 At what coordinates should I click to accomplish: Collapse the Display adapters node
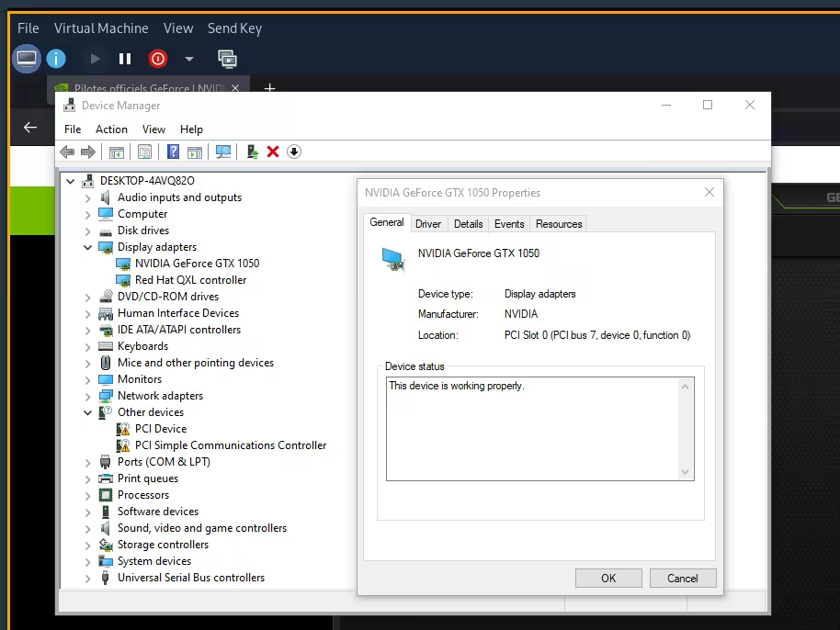point(88,247)
